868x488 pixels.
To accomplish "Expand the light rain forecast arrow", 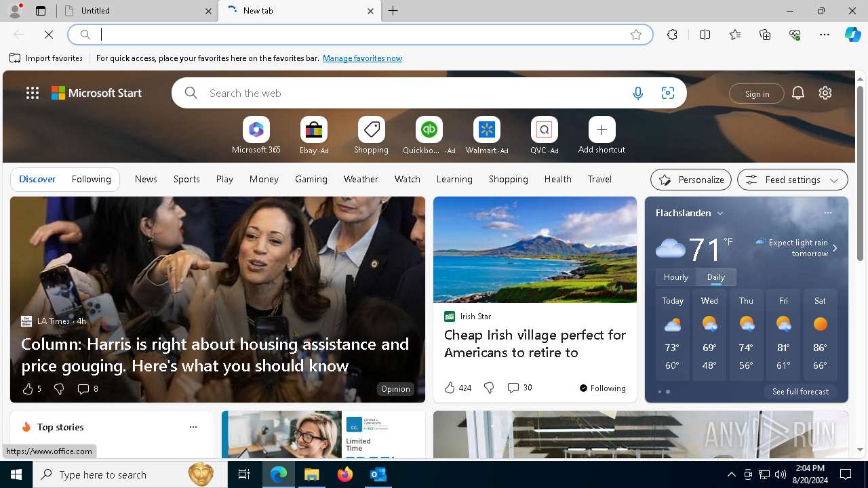I will coord(835,248).
